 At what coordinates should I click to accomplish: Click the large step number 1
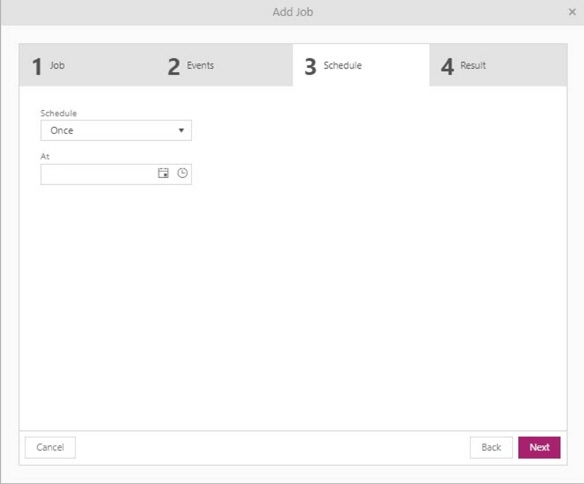[x=37, y=67]
